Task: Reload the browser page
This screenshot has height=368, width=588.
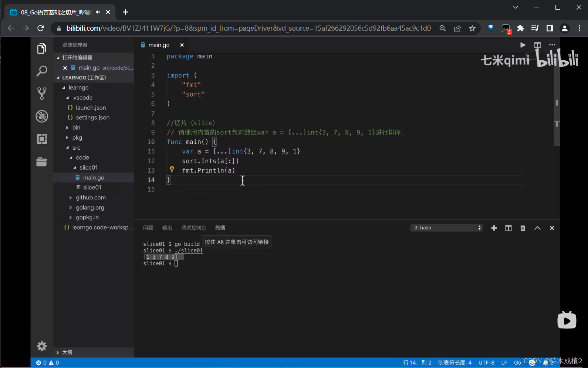Action: 41,28
